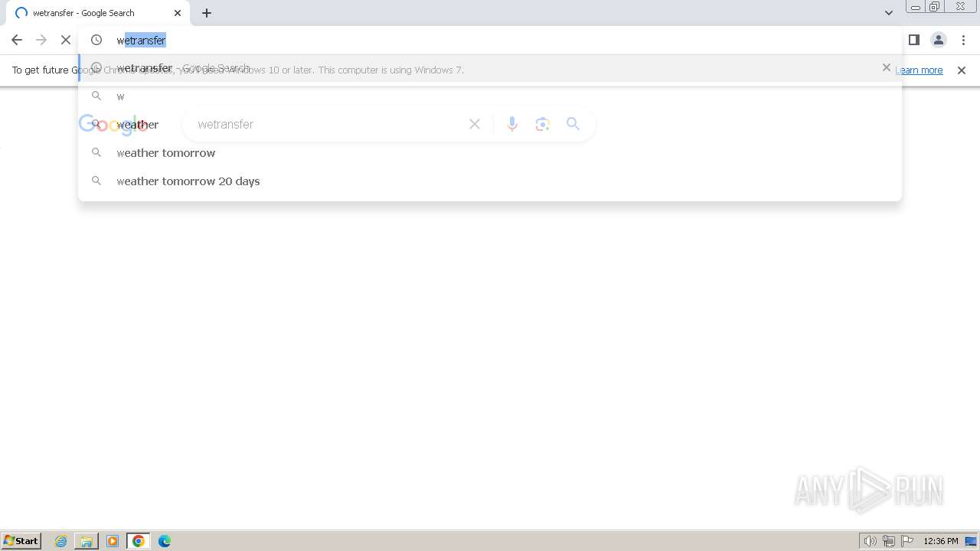Activate Chrome in the taskbar
Screen dimensions: 980x551
[x=139, y=541]
